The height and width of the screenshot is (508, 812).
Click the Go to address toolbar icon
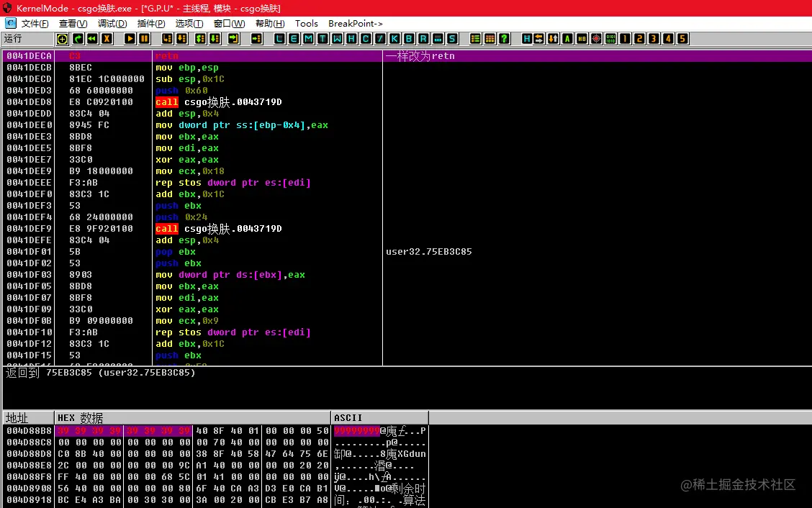[256, 39]
